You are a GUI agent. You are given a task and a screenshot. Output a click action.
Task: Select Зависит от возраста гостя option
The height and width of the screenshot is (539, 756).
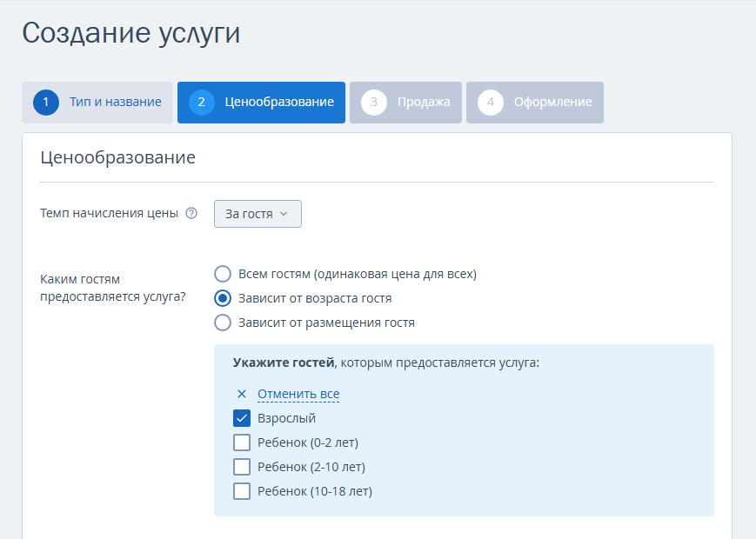[222, 298]
